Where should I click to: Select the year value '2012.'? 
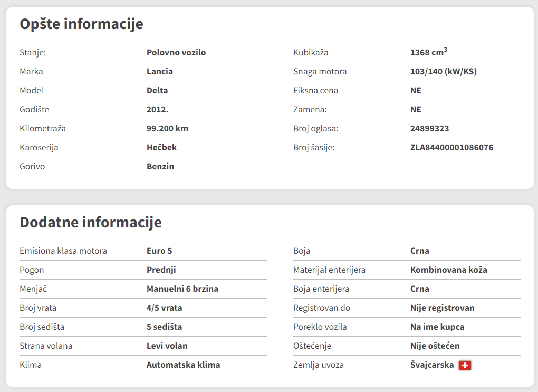pyautogui.click(x=158, y=110)
